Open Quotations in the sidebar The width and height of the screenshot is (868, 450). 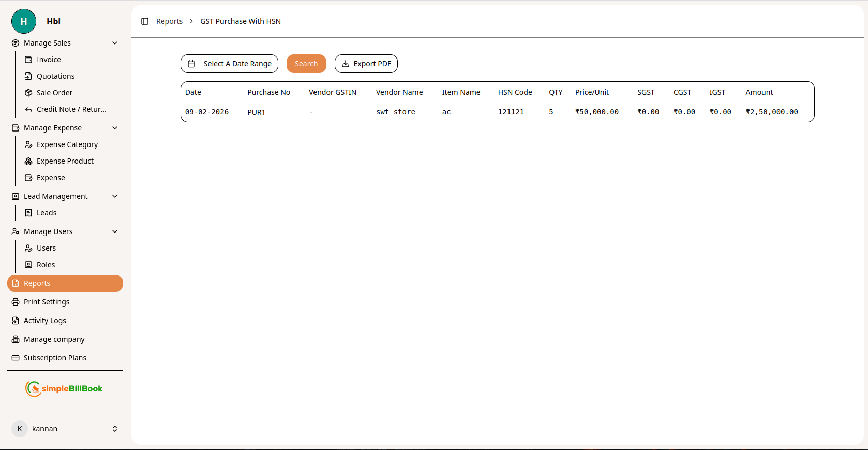(55, 76)
